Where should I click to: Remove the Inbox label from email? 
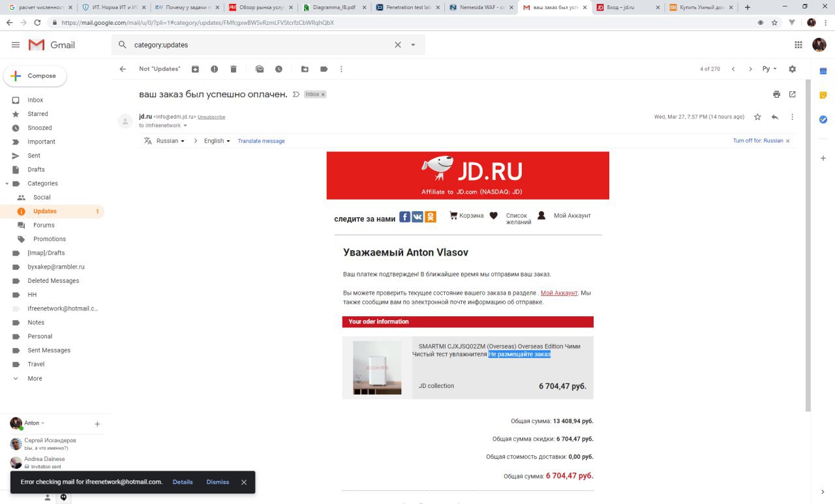(x=322, y=95)
